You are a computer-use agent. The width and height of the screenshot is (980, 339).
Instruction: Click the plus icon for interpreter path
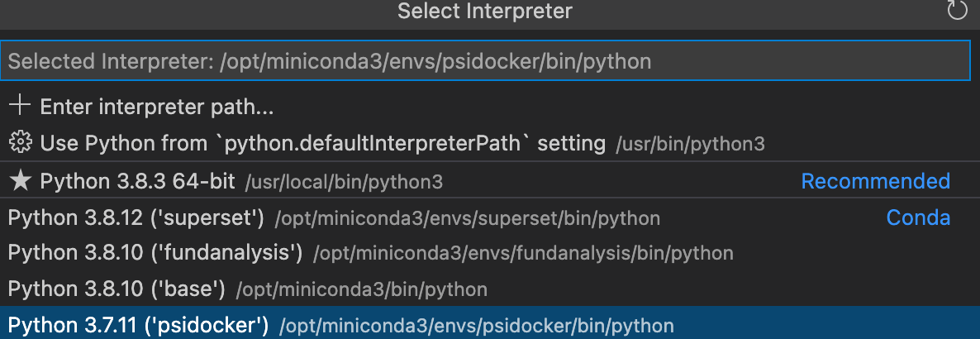19,106
